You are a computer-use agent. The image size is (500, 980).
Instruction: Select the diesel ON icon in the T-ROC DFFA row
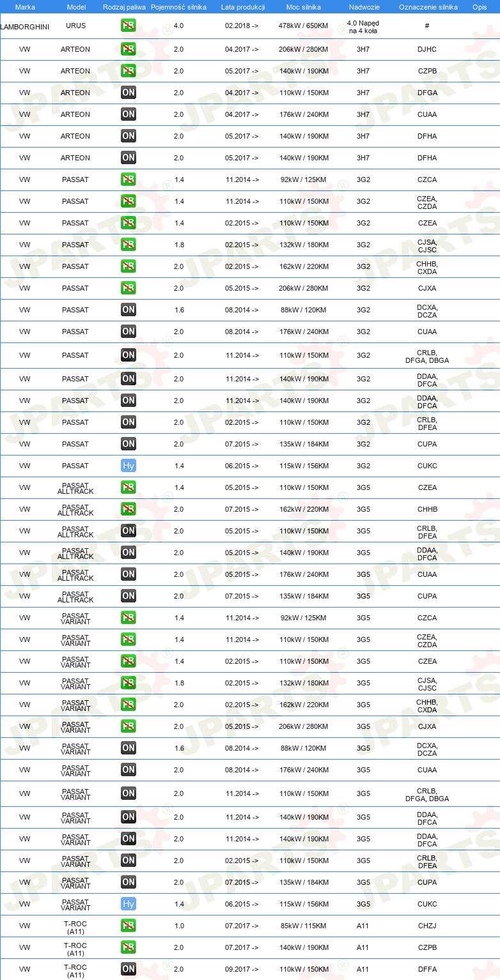point(129,969)
